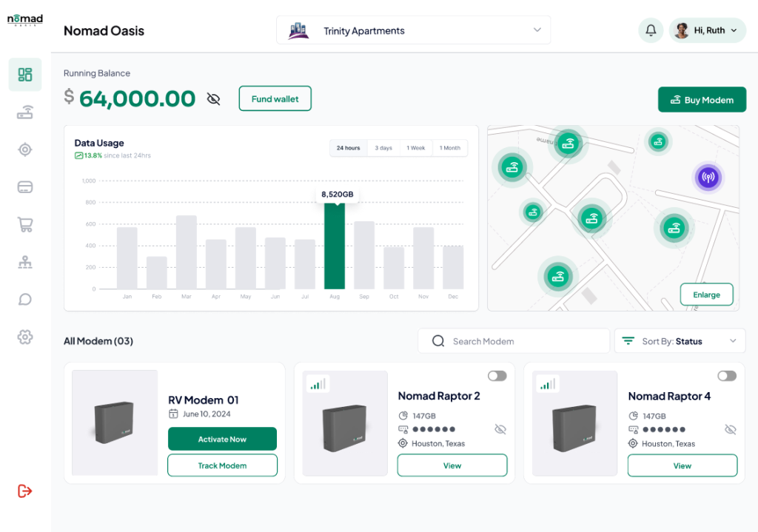This screenshot has height=532, width=758.
Task: Open the payment card icon in sidebar
Action: (x=25, y=187)
